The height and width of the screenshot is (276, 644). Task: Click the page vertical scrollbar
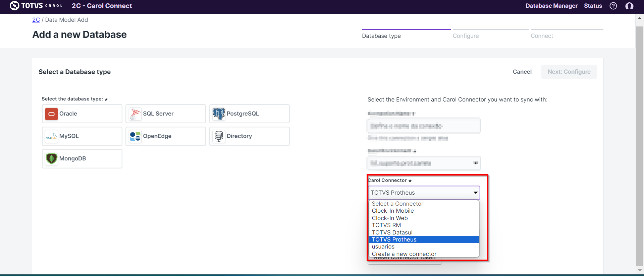pyautogui.click(x=640, y=134)
